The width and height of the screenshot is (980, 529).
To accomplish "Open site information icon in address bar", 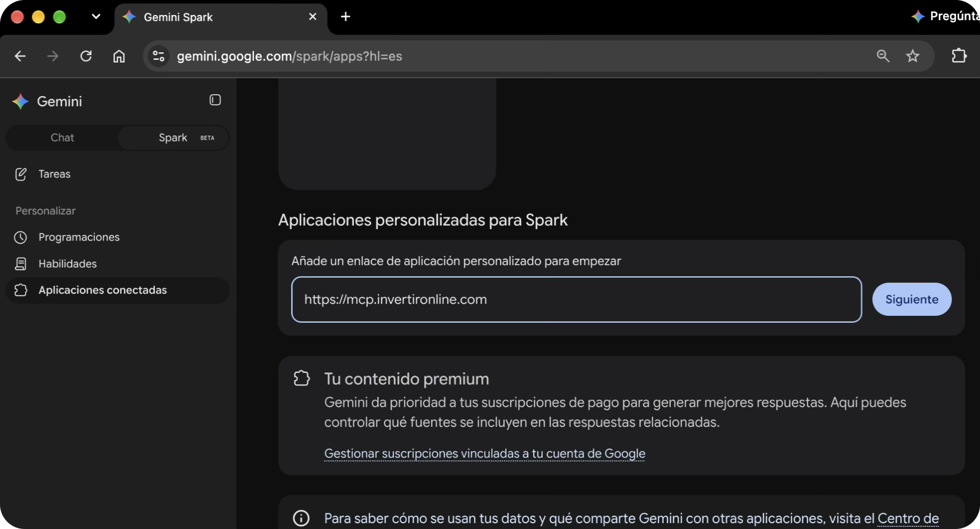I will click(159, 56).
